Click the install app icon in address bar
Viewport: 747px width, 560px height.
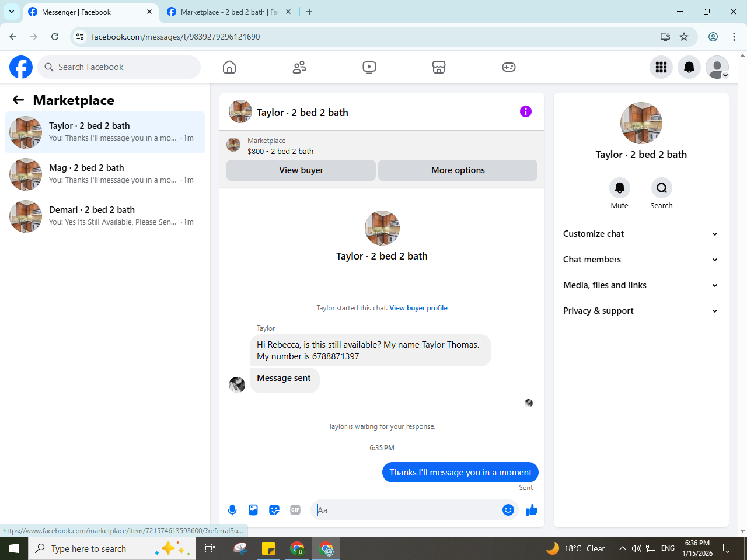(665, 37)
